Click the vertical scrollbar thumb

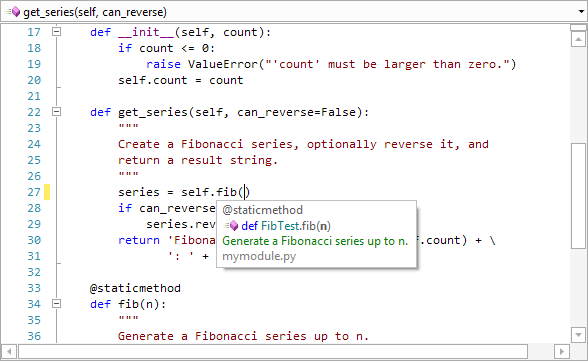tap(578, 195)
